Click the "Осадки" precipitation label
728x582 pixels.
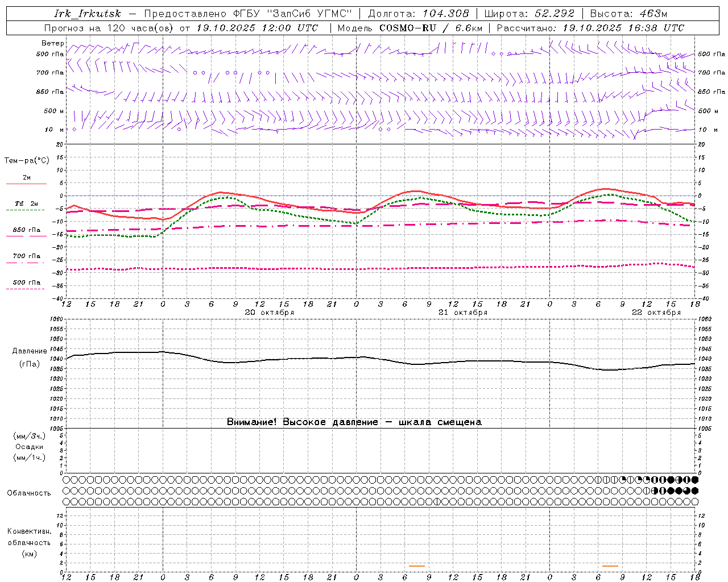(x=29, y=447)
